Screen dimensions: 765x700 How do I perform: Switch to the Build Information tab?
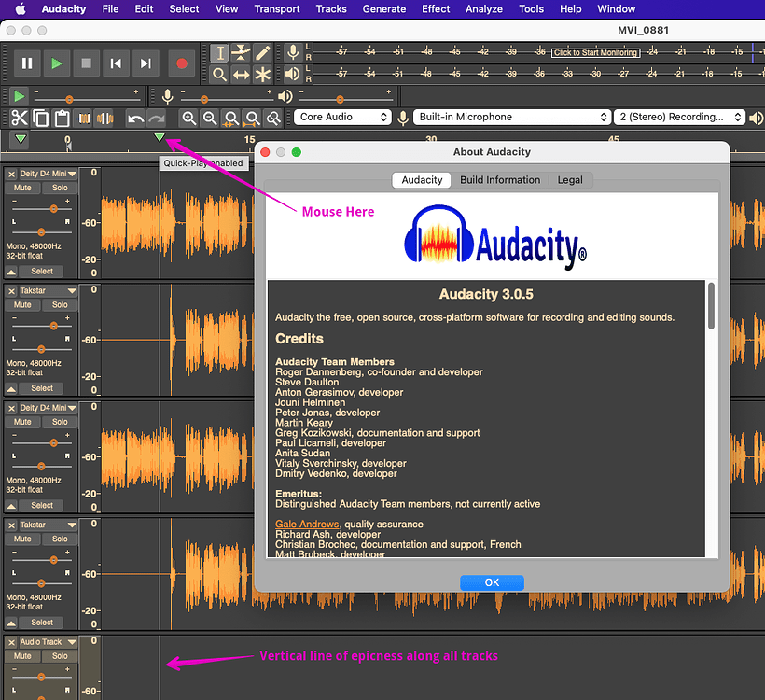500,180
